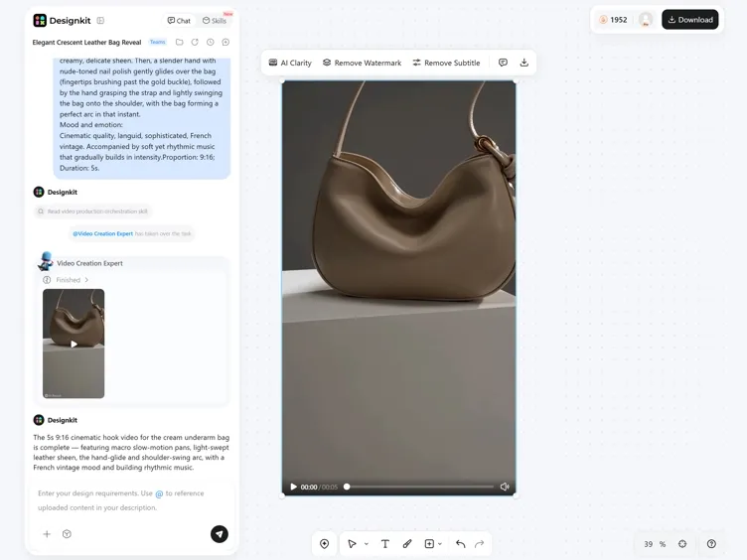Click the Elegant Crescent Leather Bag Reveal title
The image size is (747, 560).
pyautogui.click(x=86, y=43)
